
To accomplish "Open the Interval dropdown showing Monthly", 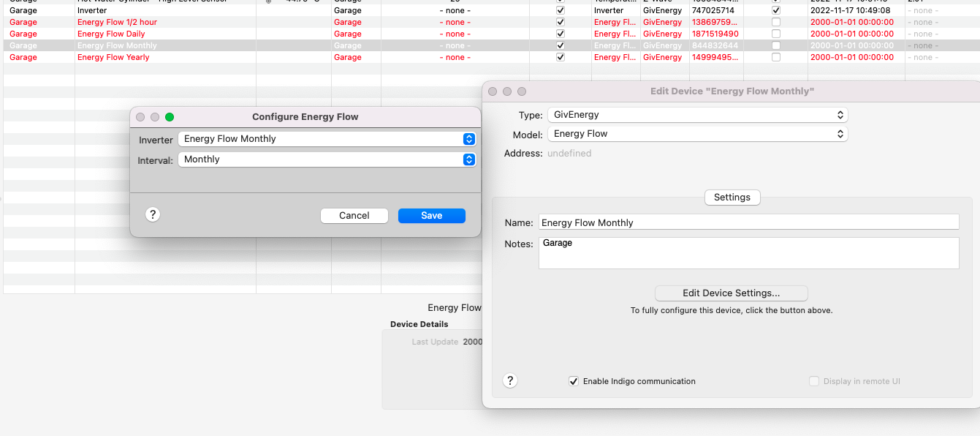I will pyautogui.click(x=327, y=159).
